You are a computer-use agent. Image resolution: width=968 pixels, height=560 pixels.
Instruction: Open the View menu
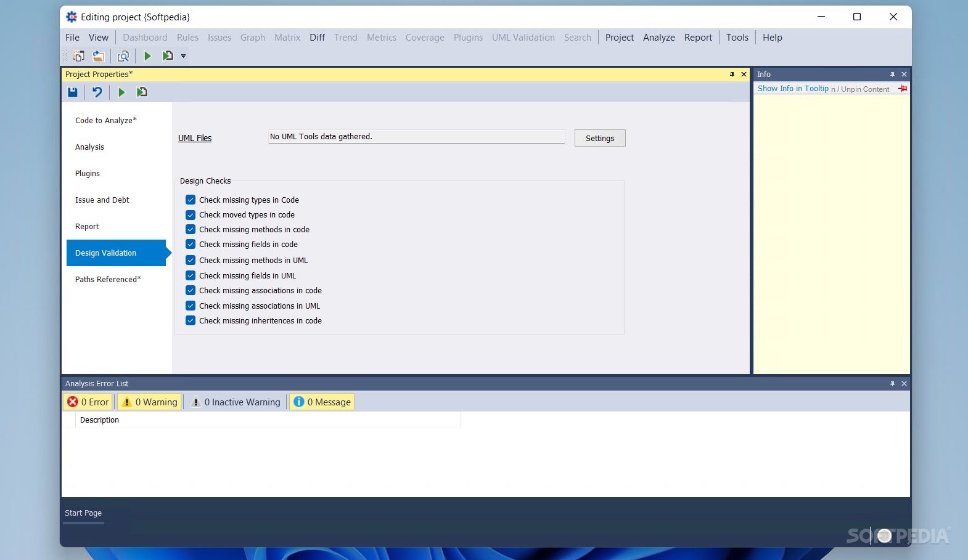click(99, 38)
